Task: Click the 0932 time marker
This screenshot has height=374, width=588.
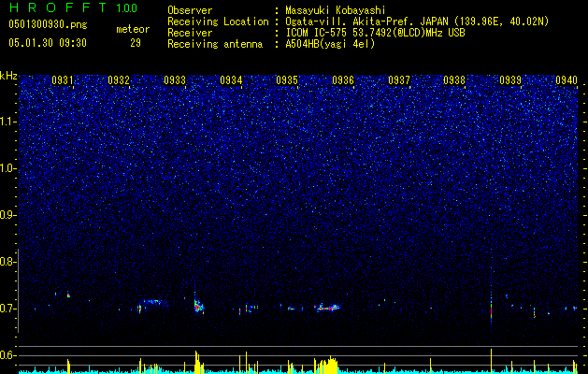Action: (x=119, y=80)
